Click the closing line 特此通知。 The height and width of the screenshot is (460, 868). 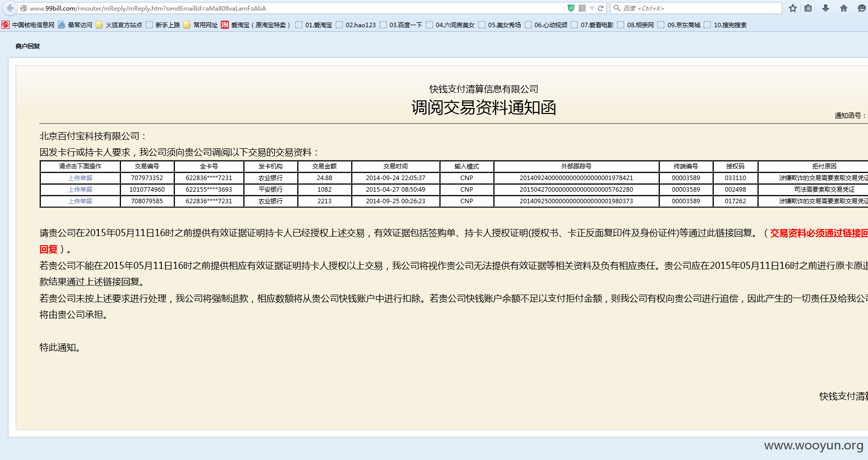pyautogui.click(x=60, y=348)
